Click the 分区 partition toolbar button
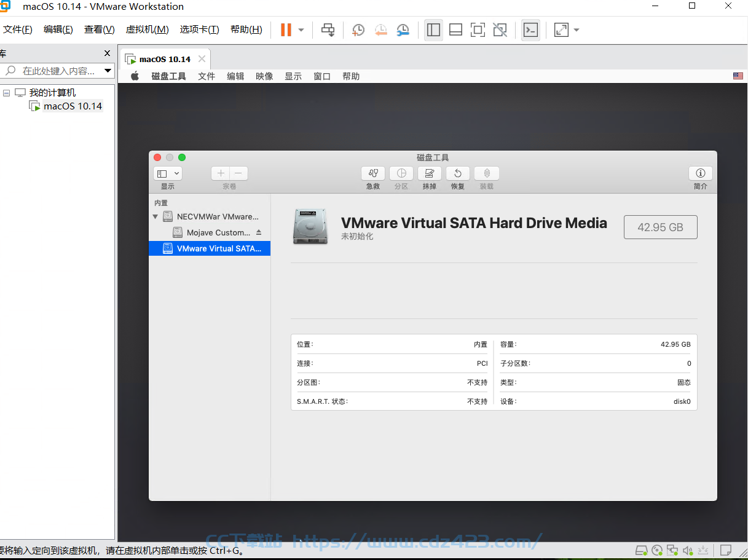The image size is (748, 560). [401, 173]
